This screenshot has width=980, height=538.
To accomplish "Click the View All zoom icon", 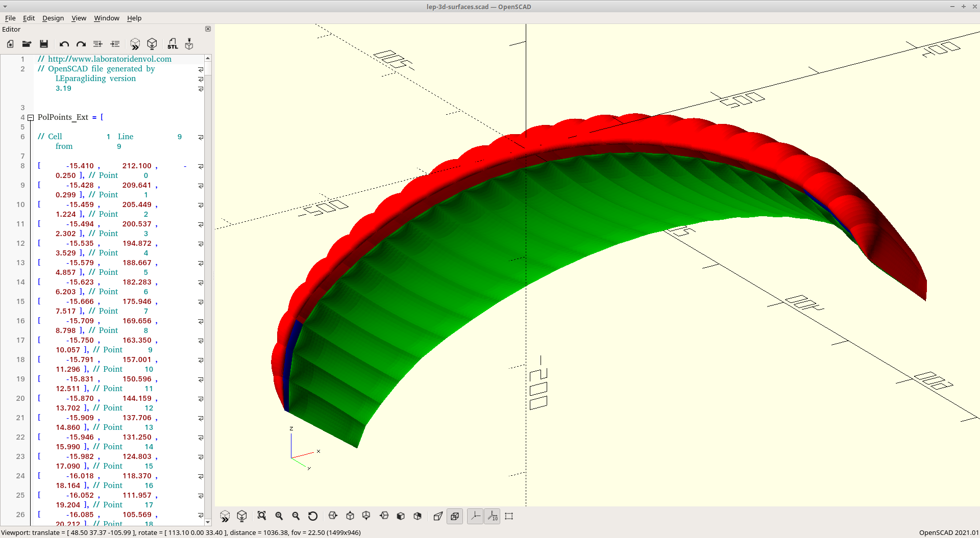I will click(x=262, y=516).
